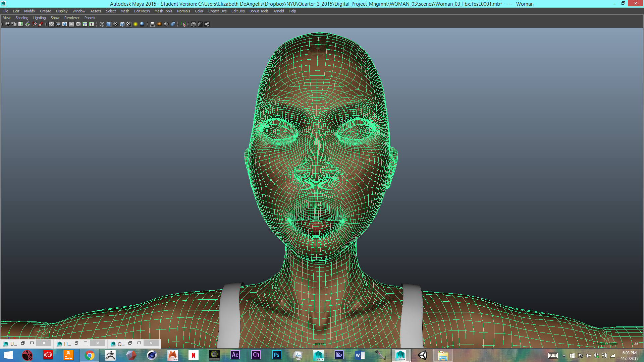The width and height of the screenshot is (644, 362).
Task: Close the minimized 'O...' Maya window
Action: coord(151,343)
